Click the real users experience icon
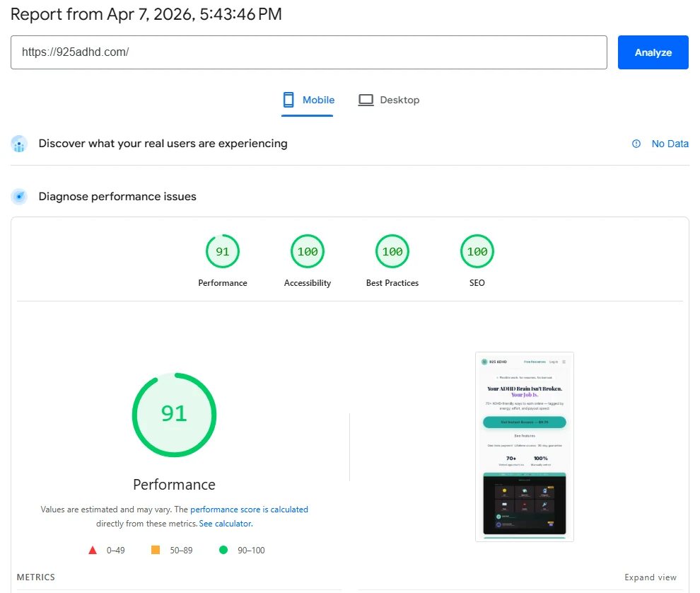The width and height of the screenshot is (700, 593). (x=19, y=144)
